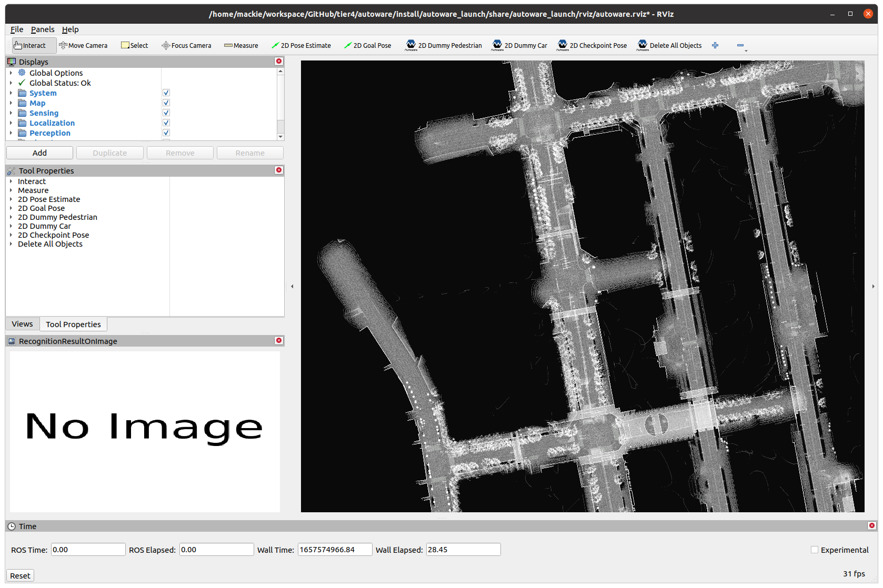883x588 pixels.
Task: Expand the Localization display group
Action: click(x=11, y=123)
